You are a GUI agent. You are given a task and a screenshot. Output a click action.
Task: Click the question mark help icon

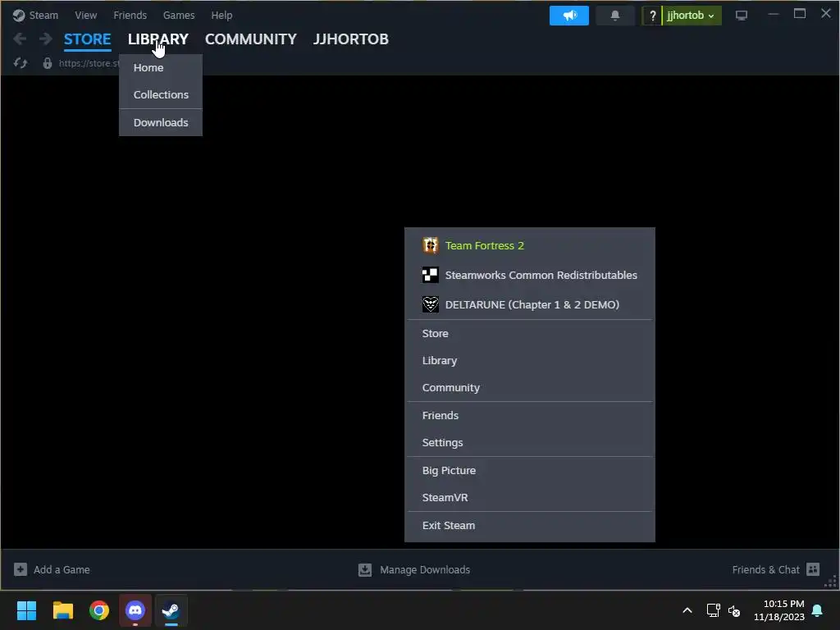pyautogui.click(x=652, y=16)
